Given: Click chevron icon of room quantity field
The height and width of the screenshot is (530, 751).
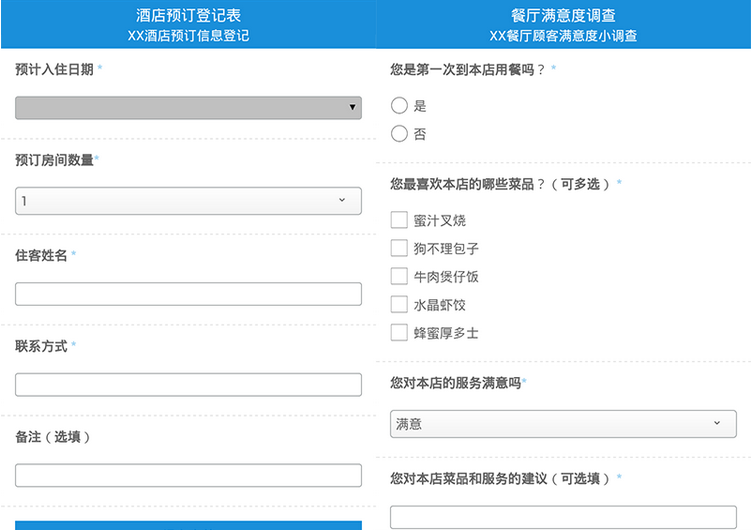Looking at the screenshot, I should (342, 200).
